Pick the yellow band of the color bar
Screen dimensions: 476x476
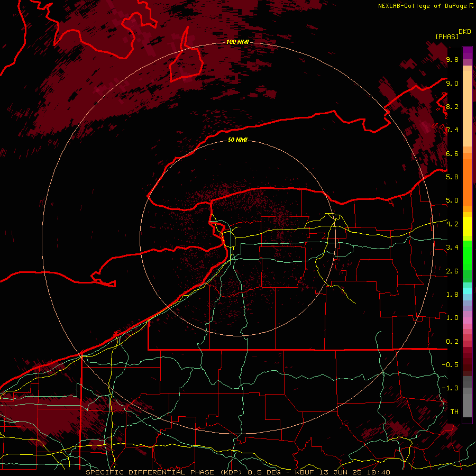(x=467, y=226)
